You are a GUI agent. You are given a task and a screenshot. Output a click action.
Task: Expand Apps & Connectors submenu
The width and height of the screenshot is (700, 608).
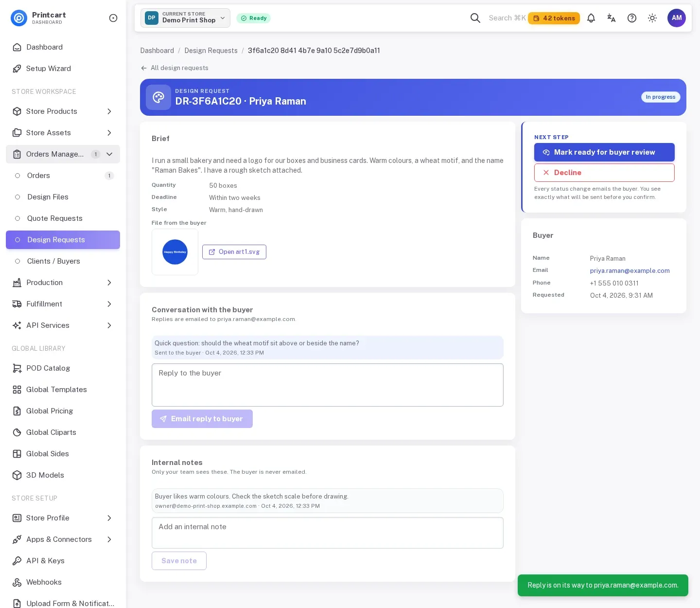pyautogui.click(x=63, y=539)
